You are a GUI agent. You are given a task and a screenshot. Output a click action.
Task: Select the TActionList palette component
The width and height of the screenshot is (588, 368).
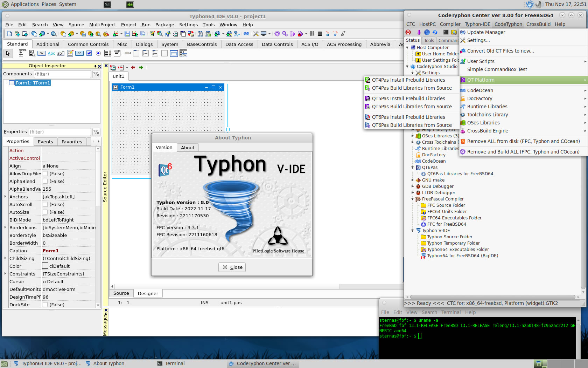pyautogui.click(x=183, y=53)
